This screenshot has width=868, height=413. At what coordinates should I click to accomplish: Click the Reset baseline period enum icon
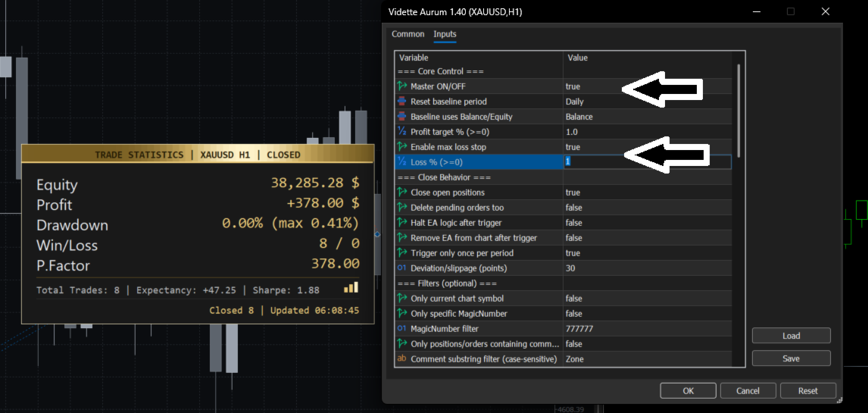pyautogui.click(x=402, y=102)
